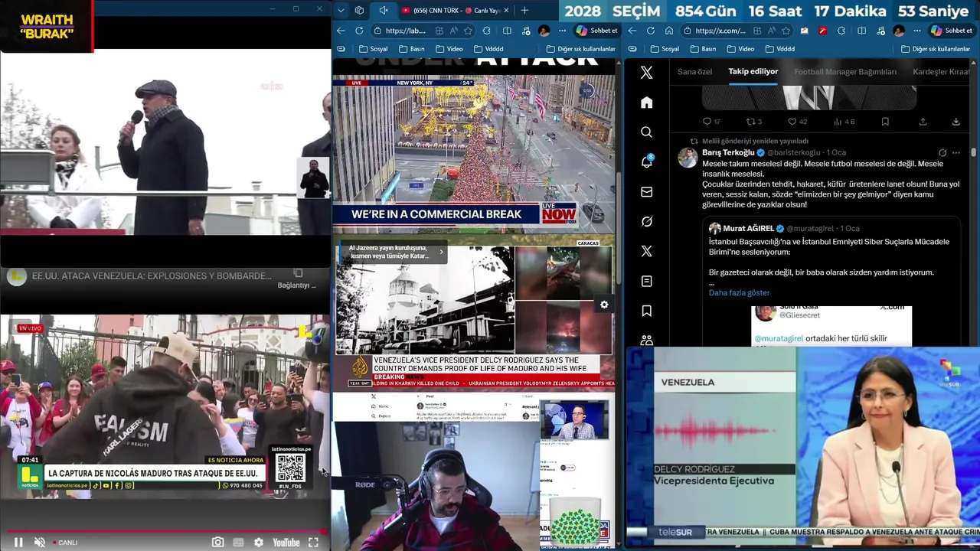Open Search in the X sidebar
Image resolution: width=980 pixels, height=551 pixels.
point(646,132)
